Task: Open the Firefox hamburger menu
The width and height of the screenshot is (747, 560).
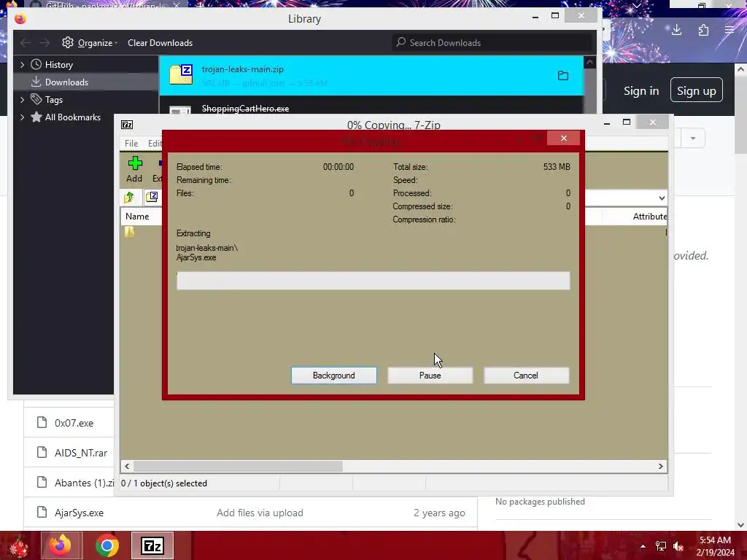Action: pyautogui.click(x=729, y=31)
